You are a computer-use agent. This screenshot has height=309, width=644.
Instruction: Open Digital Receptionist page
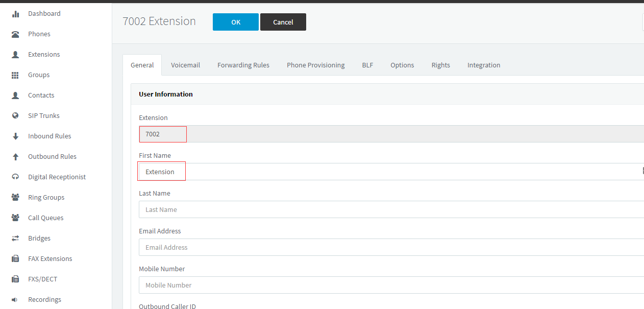pos(57,177)
